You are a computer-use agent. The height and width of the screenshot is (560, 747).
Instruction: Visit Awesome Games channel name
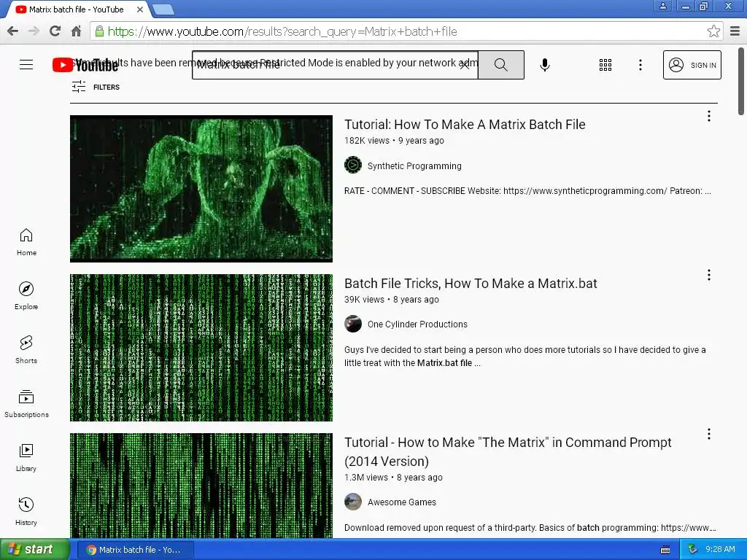(402, 502)
